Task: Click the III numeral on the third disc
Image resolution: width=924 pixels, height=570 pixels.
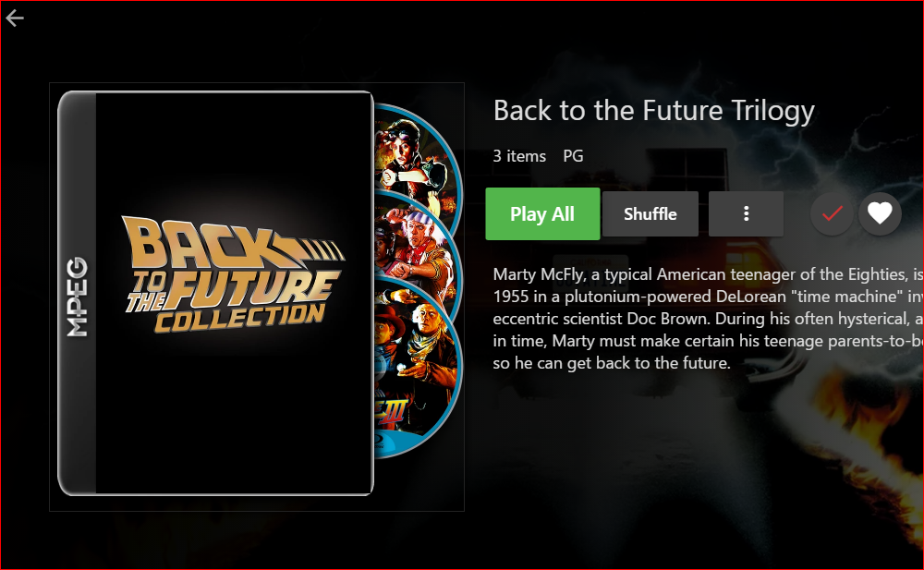Action: (393, 412)
